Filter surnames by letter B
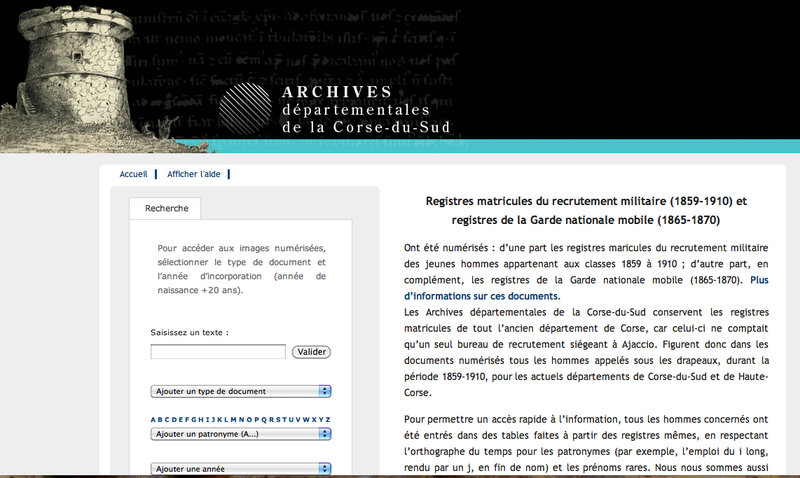This screenshot has width=800, height=478. [160, 419]
